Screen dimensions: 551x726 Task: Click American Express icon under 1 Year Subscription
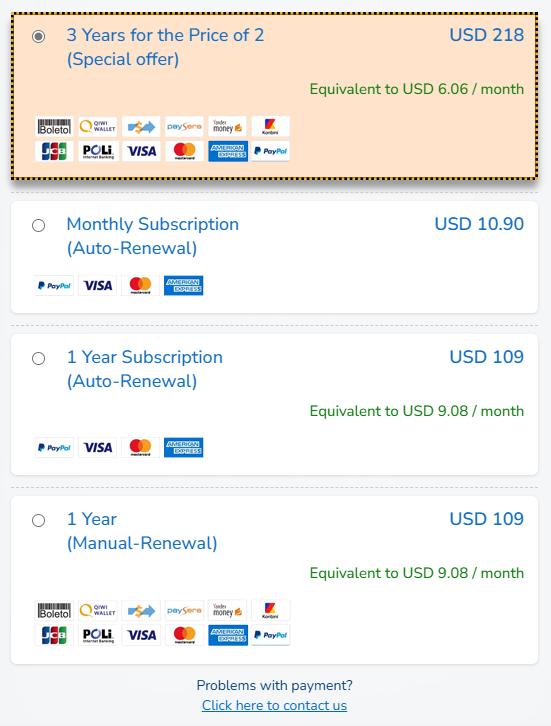pyautogui.click(x=184, y=448)
